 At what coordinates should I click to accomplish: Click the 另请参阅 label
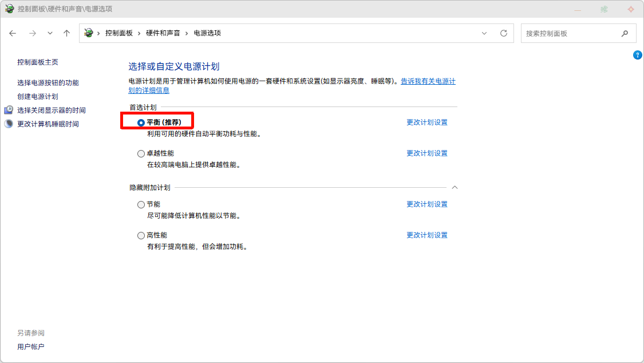(x=31, y=333)
